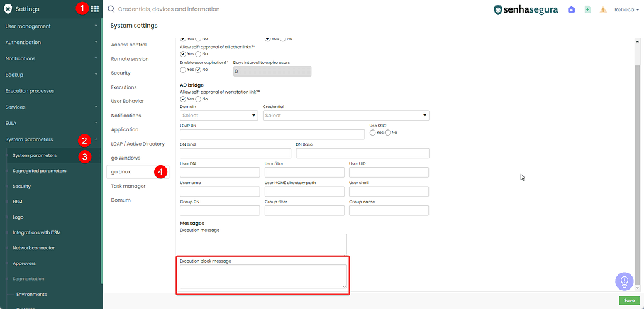644x309 pixels.
Task: Open the Credential select dropdown
Action: pos(346,116)
